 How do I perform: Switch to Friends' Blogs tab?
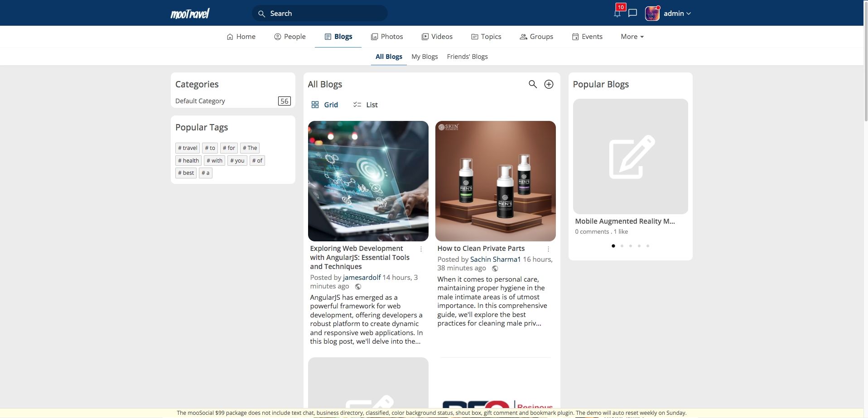(467, 57)
